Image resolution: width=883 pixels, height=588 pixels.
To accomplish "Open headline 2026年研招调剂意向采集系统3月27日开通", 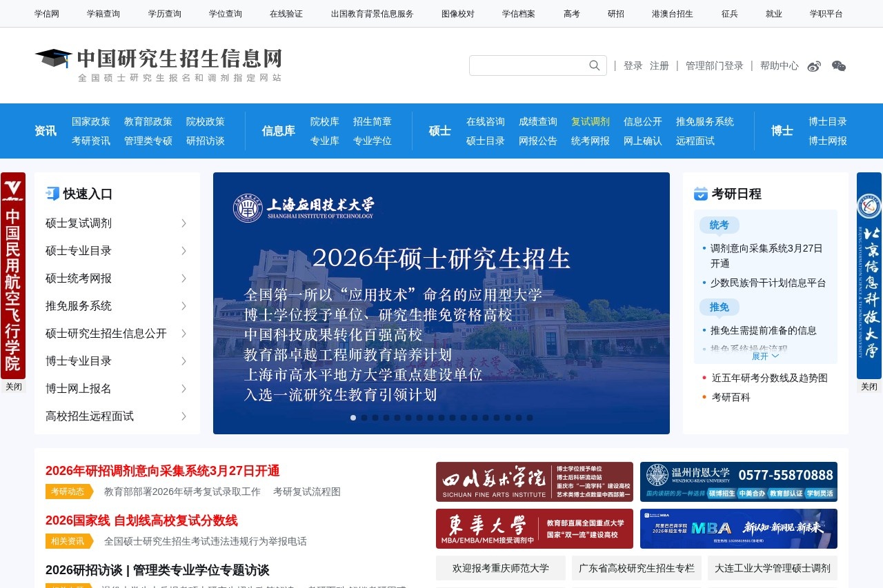I will [x=163, y=471].
